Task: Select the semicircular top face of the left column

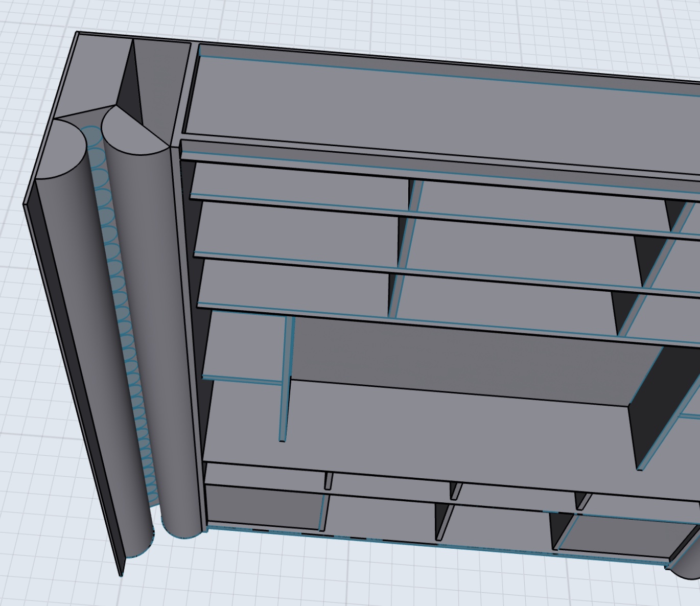Action: [62, 149]
